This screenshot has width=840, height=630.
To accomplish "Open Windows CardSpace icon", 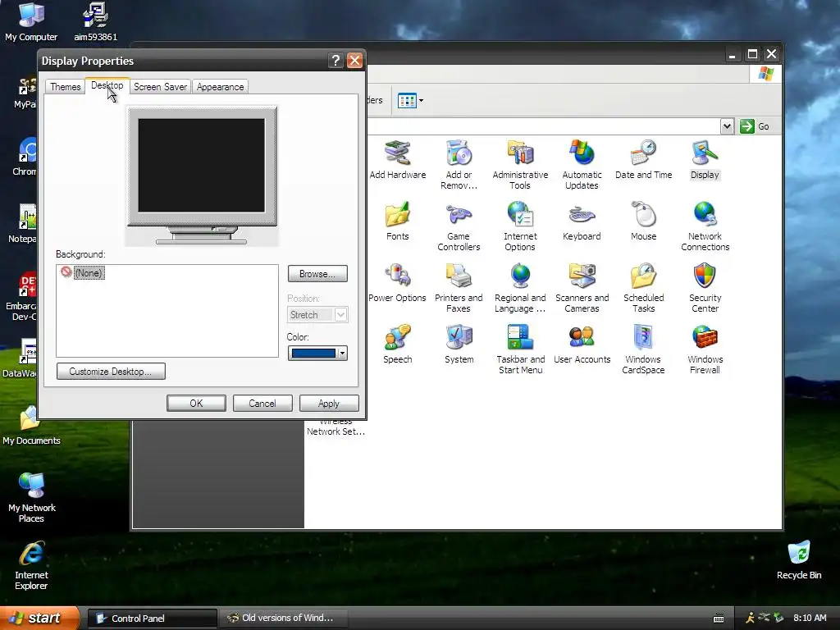I will pos(643,349).
